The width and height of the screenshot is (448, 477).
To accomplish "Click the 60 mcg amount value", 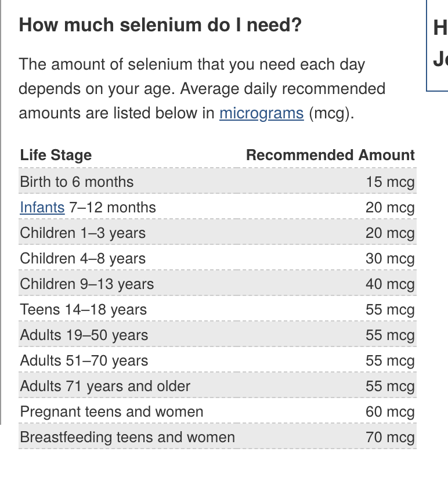I will (390, 412).
